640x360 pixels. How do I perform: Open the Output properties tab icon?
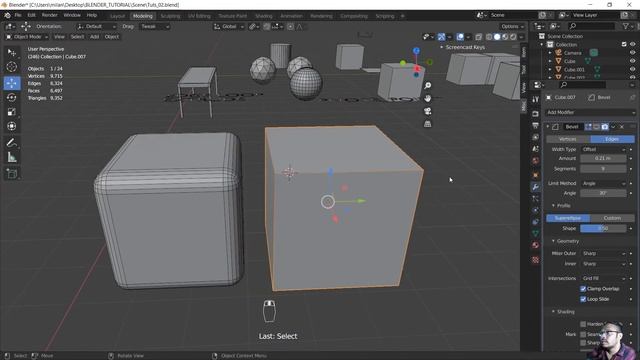click(x=536, y=125)
